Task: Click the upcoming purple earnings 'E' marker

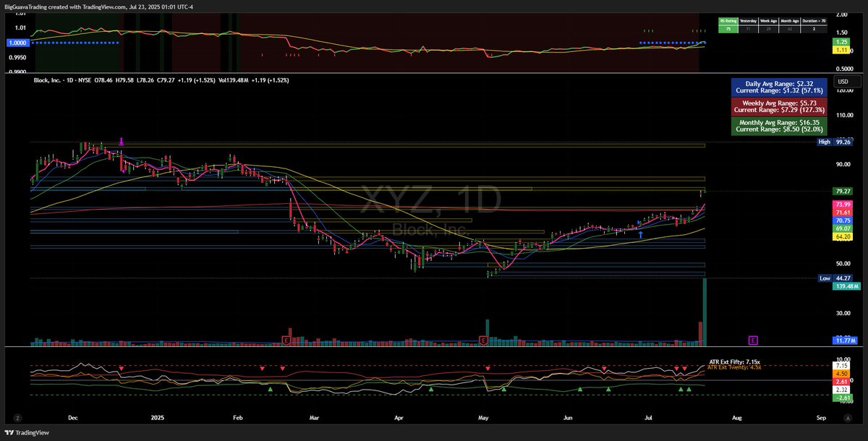Action: tap(753, 340)
